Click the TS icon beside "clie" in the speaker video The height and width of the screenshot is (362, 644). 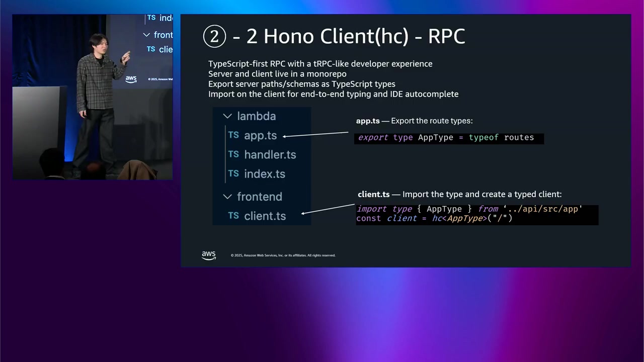[151, 49]
